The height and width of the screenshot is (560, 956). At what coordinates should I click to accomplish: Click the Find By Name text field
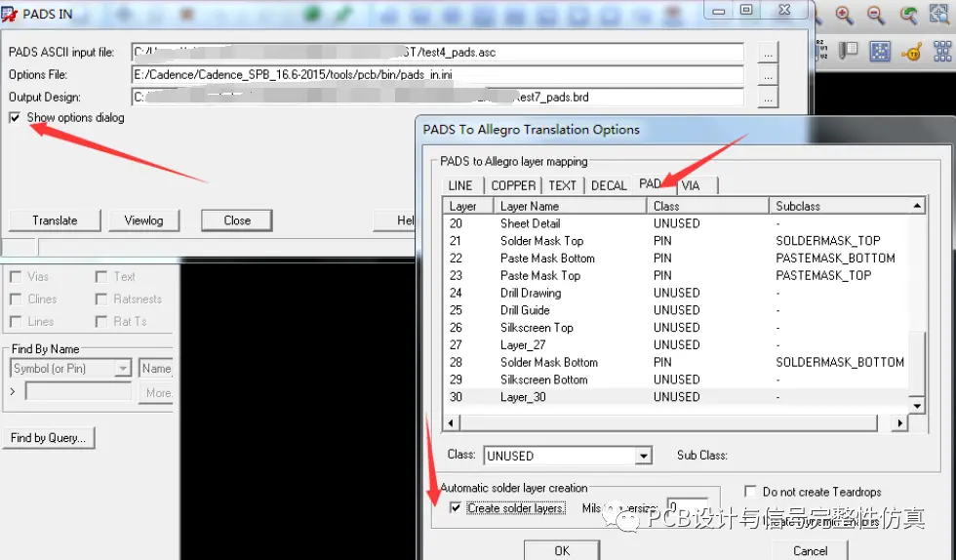coord(79,391)
